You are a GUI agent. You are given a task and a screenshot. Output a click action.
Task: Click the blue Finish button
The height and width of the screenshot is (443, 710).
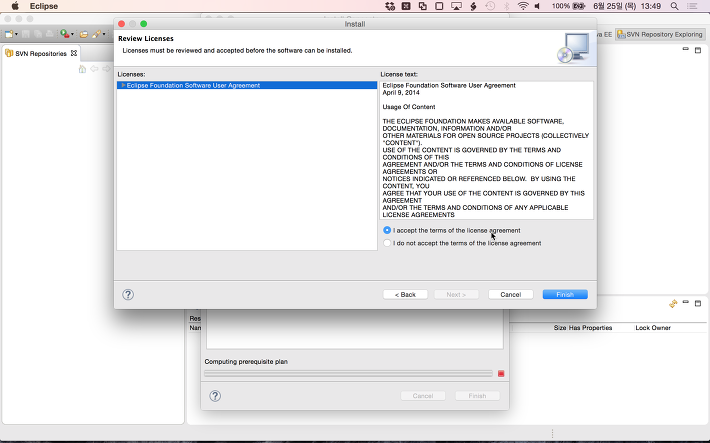pyautogui.click(x=565, y=294)
